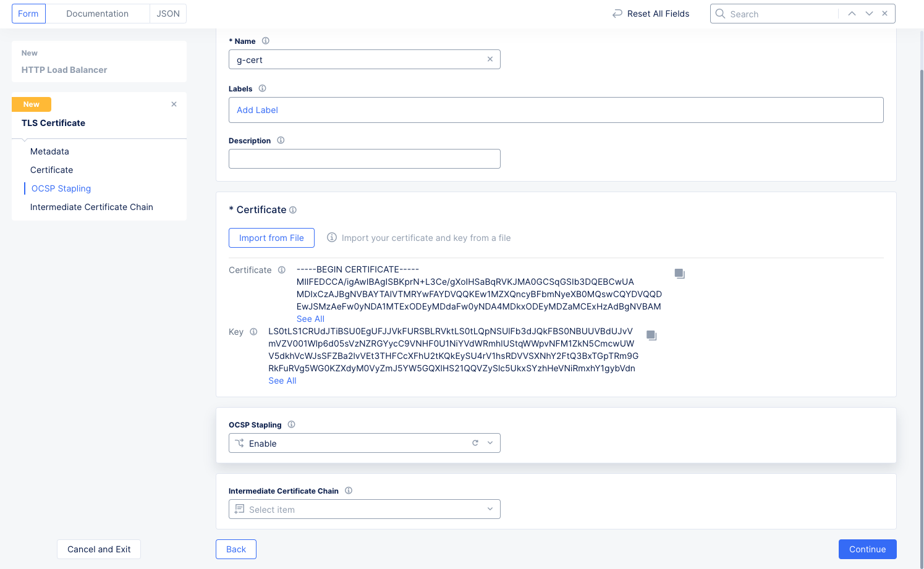This screenshot has width=924, height=569.
Task: Dismiss the TLS Certificate panel with its X
Action: [174, 104]
